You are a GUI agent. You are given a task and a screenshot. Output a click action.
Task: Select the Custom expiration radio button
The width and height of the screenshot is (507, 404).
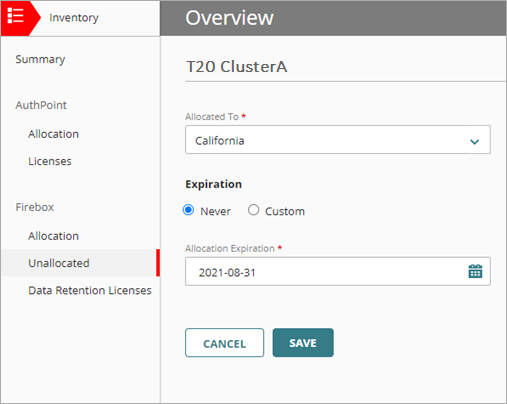click(x=253, y=210)
